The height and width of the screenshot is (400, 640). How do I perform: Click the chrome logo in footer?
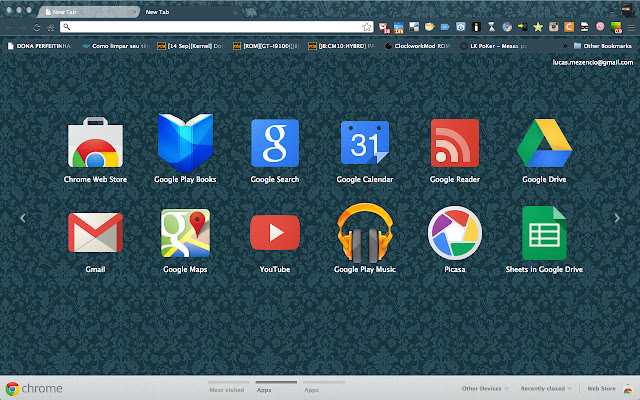coord(34,389)
